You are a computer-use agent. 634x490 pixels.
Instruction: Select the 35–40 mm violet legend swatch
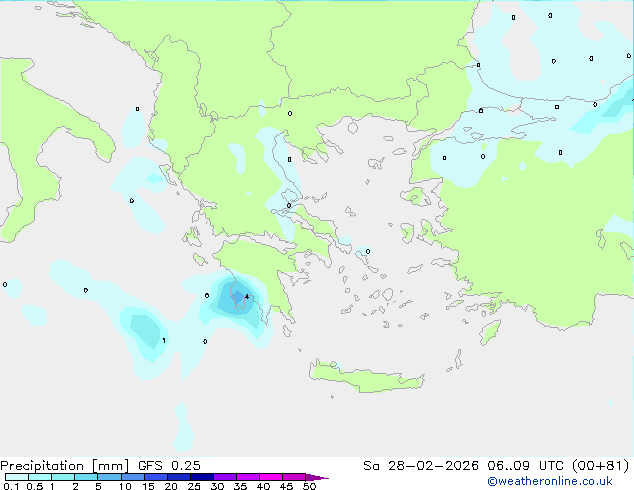point(248,477)
